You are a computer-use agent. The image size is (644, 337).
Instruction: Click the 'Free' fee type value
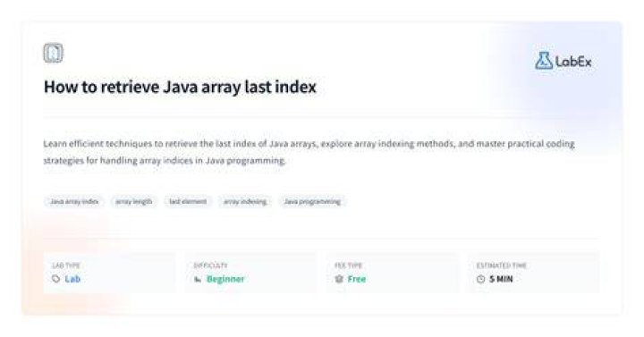[x=357, y=279]
